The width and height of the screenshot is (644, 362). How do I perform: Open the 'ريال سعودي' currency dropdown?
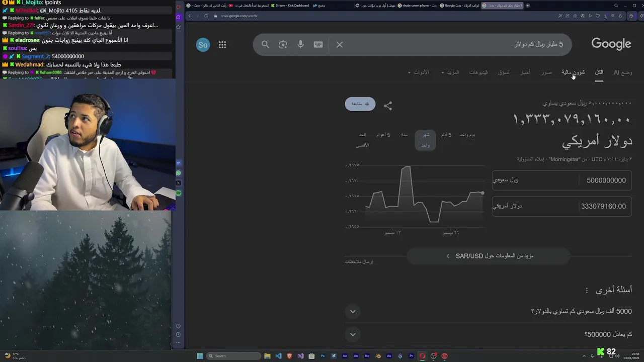point(534,180)
